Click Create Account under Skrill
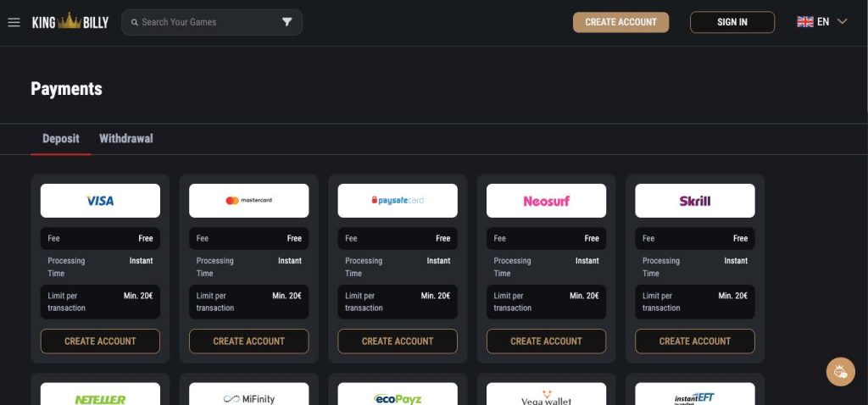This screenshot has width=868, height=405. (x=695, y=341)
